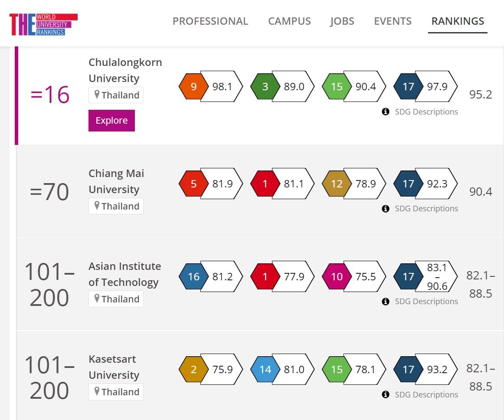Click SDG 16 hexagon in Asian Institute row

pos(193,276)
